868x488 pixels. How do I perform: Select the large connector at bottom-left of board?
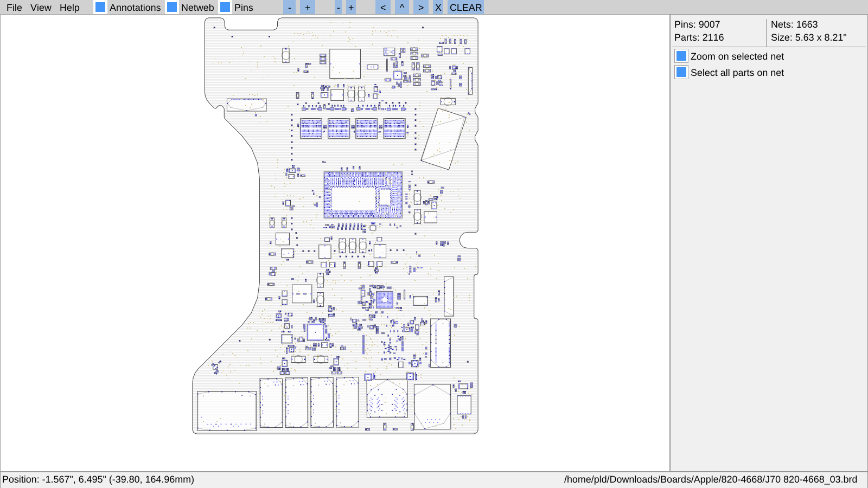pyautogui.click(x=227, y=411)
